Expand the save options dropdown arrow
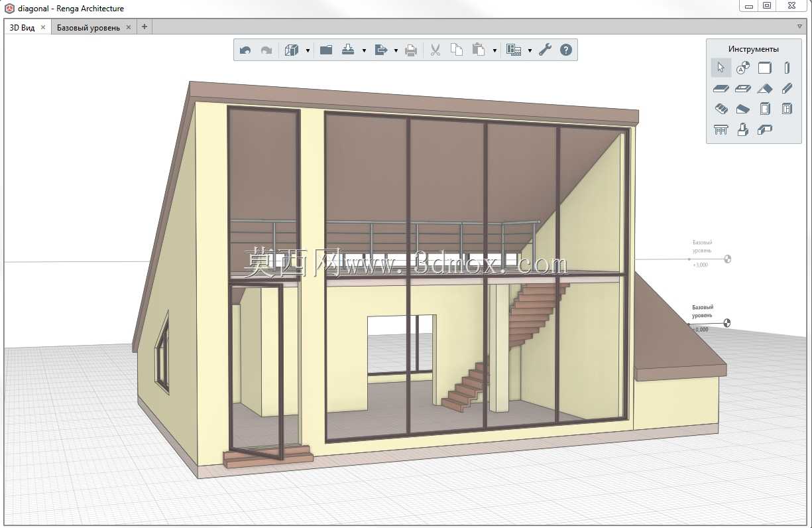Screen dimensions: 812x528 pos(364,50)
